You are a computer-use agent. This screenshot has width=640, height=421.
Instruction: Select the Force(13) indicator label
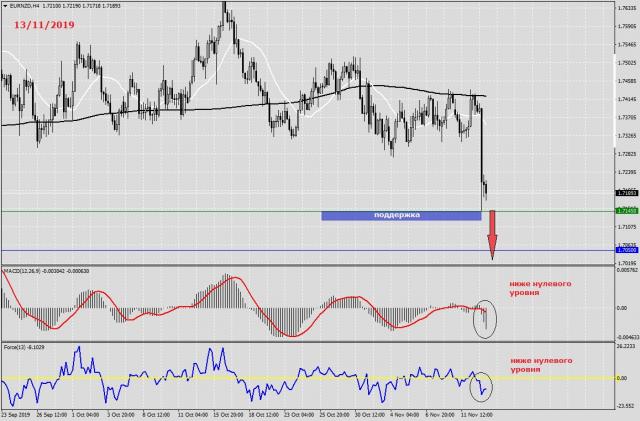pyautogui.click(x=14, y=349)
